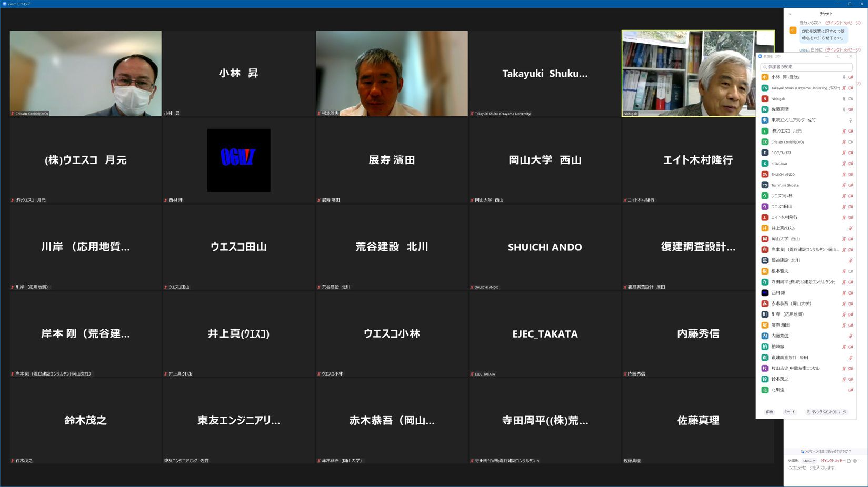Screen dimensions: 868x487
Task: Click the emoji icon in the chat footer
Action: tap(855, 461)
